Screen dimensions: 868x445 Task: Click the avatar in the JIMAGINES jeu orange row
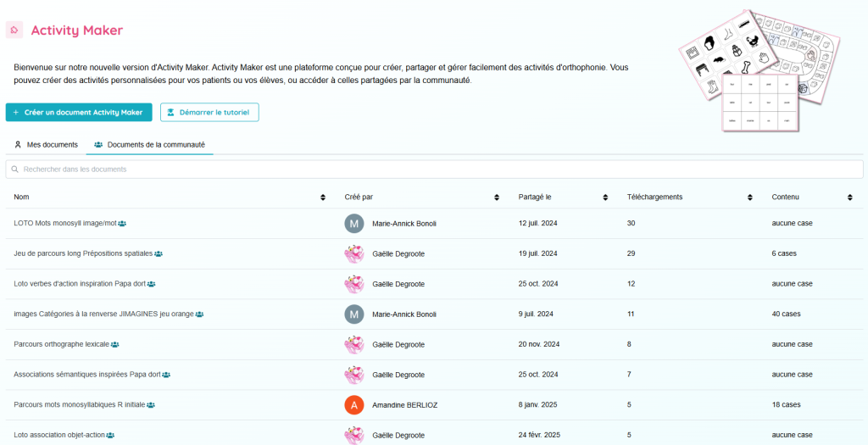(353, 314)
